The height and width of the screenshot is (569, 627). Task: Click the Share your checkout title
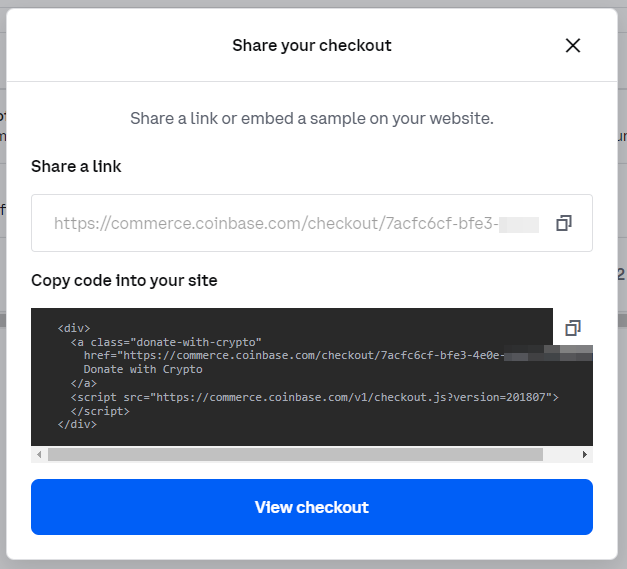[x=312, y=46]
